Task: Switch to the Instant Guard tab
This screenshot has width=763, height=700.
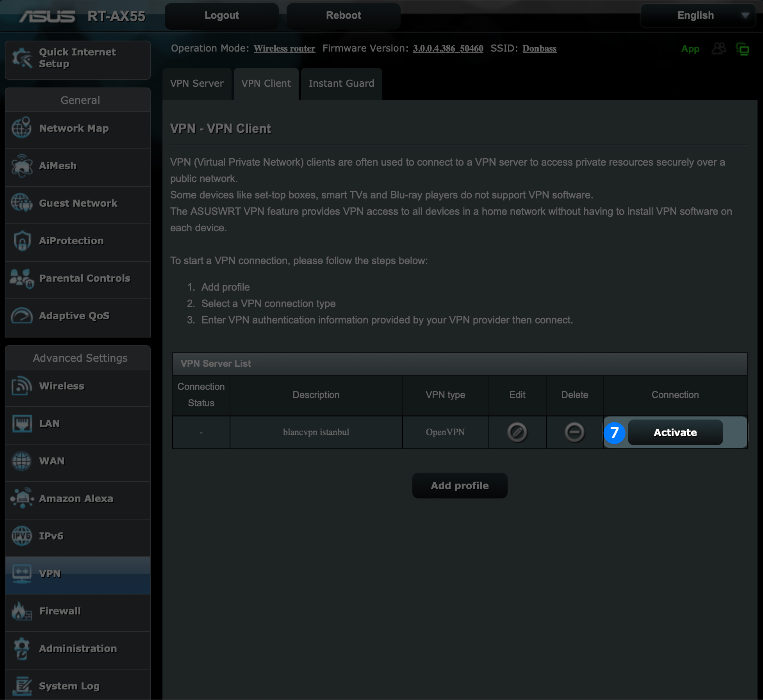Action: point(341,84)
